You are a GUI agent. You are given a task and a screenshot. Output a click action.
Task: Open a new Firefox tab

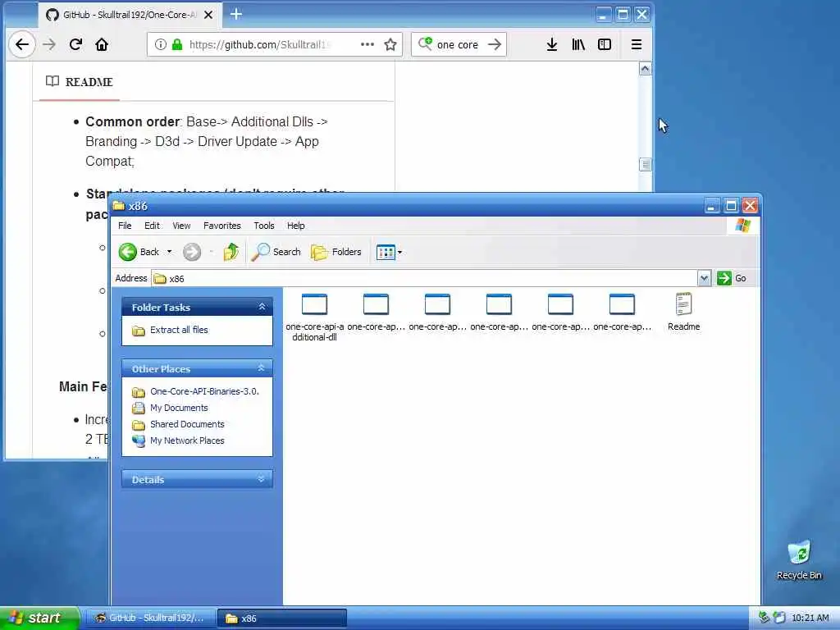tap(236, 15)
